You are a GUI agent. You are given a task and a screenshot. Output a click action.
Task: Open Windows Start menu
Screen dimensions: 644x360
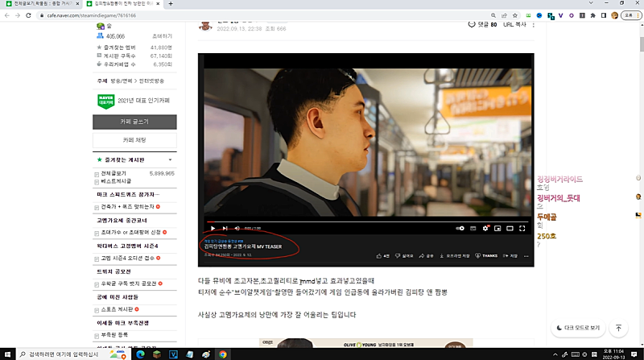click(7, 354)
